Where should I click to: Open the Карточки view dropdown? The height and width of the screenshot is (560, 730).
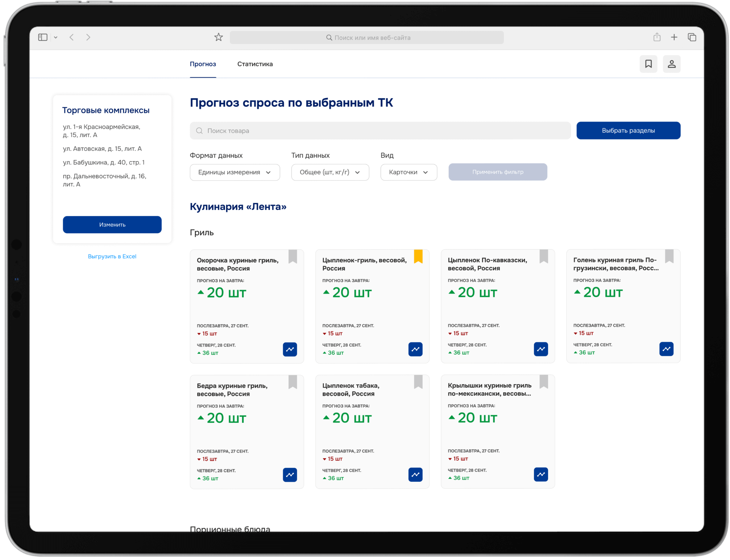coord(409,172)
